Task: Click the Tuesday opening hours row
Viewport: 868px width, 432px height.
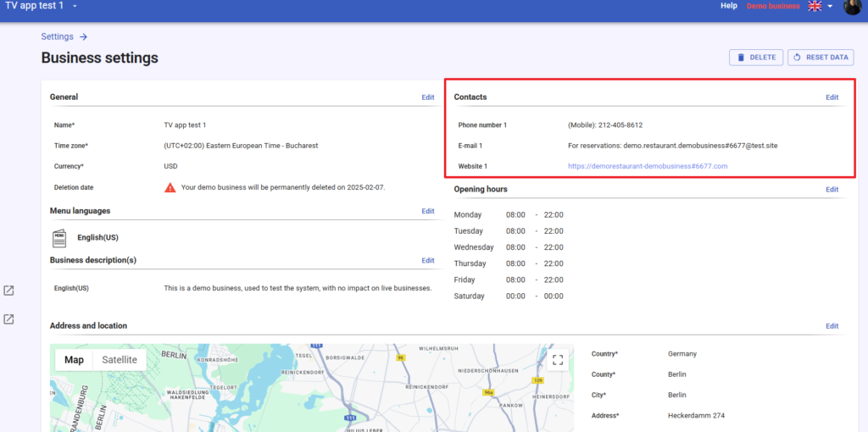Action: [509, 231]
